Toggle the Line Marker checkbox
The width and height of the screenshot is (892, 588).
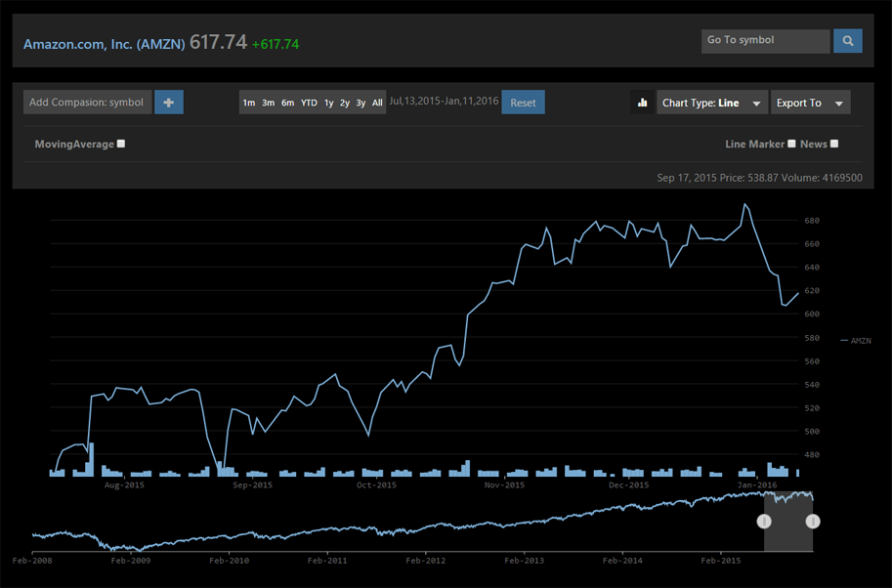click(791, 144)
